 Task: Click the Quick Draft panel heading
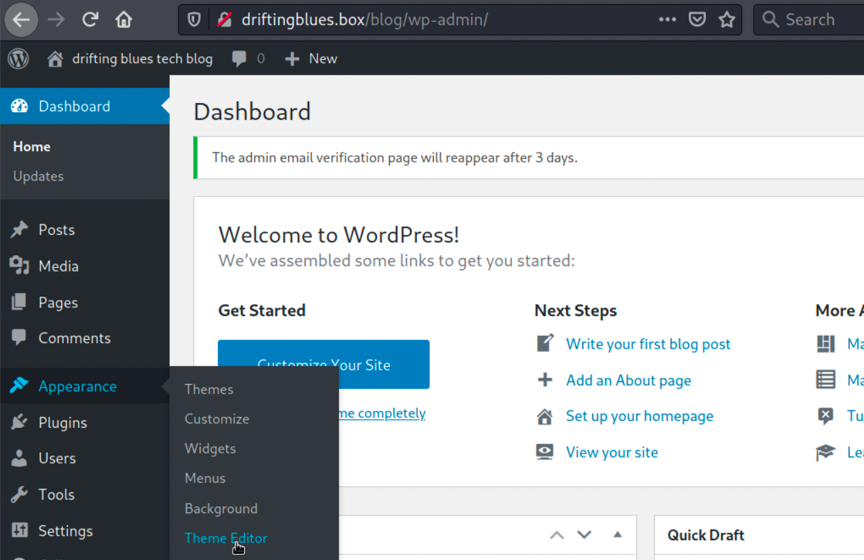click(x=705, y=535)
